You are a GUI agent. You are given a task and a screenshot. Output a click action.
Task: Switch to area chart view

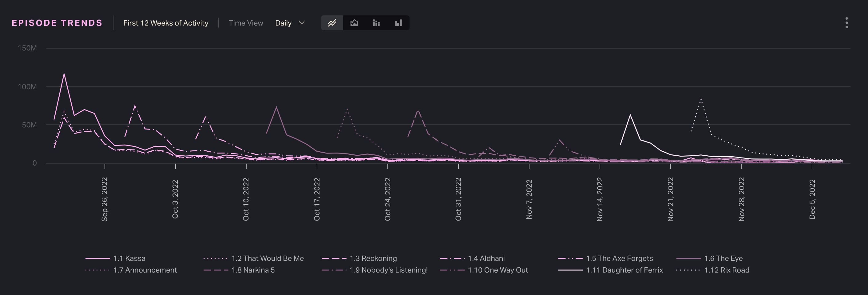click(354, 23)
